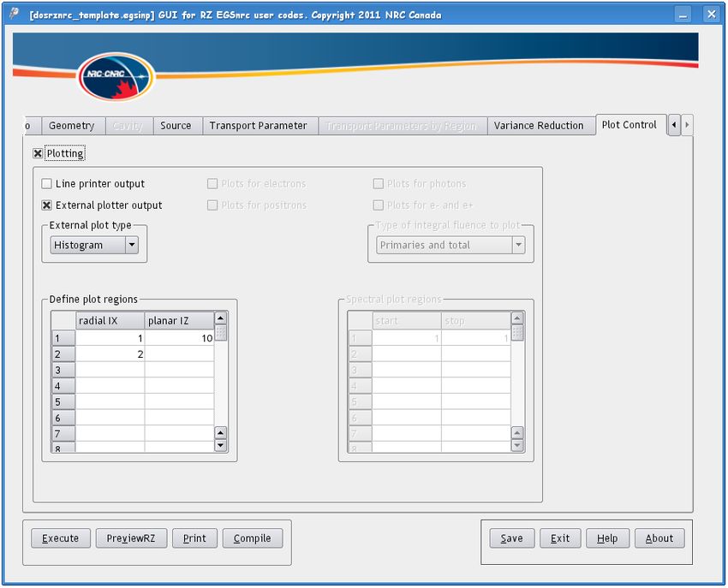Toggle Plots for e- and e+ checkbox
The height and width of the screenshot is (588, 728).
pyautogui.click(x=379, y=205)
